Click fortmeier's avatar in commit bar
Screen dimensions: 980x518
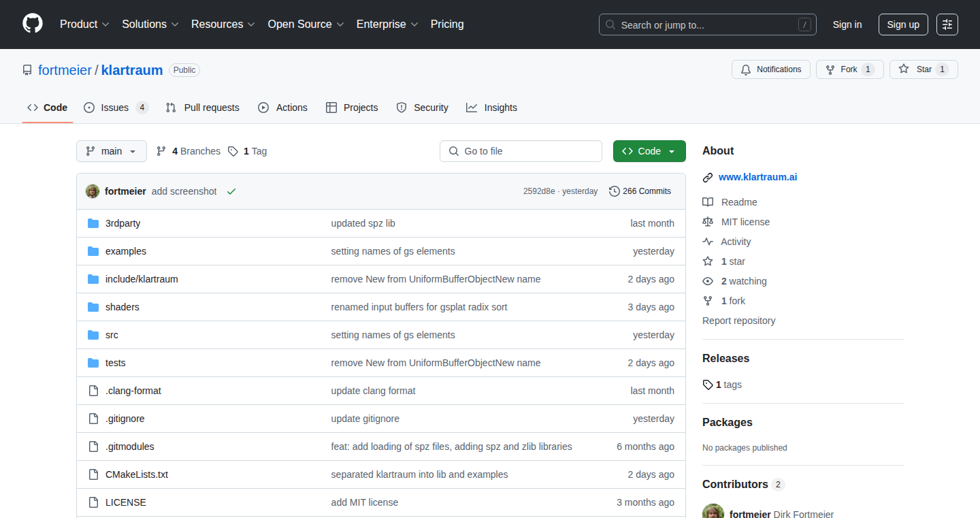(x=93, y=191)
